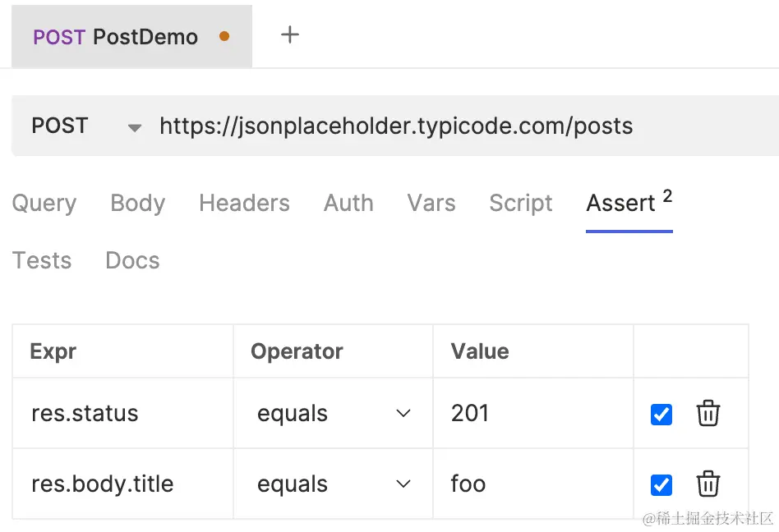
Task: Uncheck the res.body.title assertion checkbox
Action: (x=661, y=485)
